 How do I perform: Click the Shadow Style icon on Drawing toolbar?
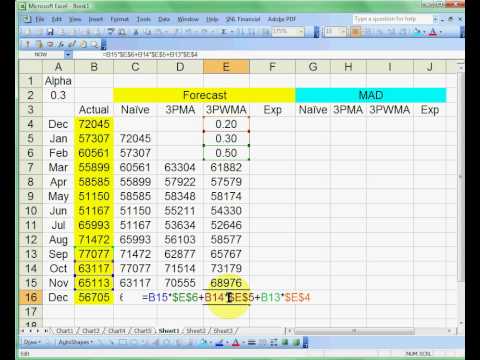pyautogui.click(x=285, y=342)
